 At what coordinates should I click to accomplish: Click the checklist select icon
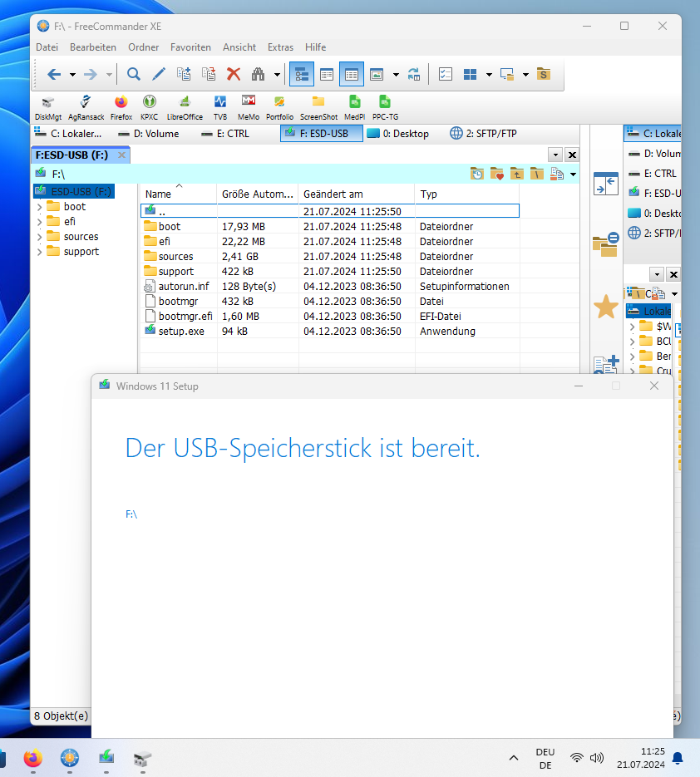click(x=446, y=74)
